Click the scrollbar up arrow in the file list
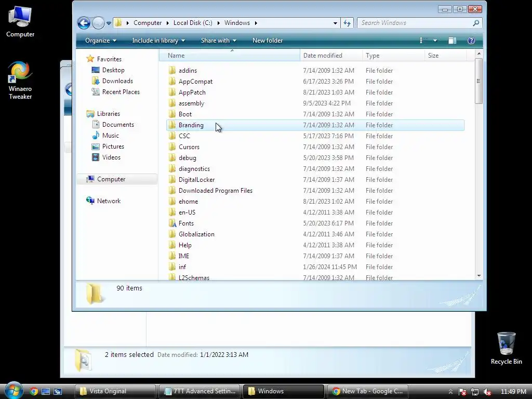The width and height of the screenshot is (532, 399). [478, 54]
